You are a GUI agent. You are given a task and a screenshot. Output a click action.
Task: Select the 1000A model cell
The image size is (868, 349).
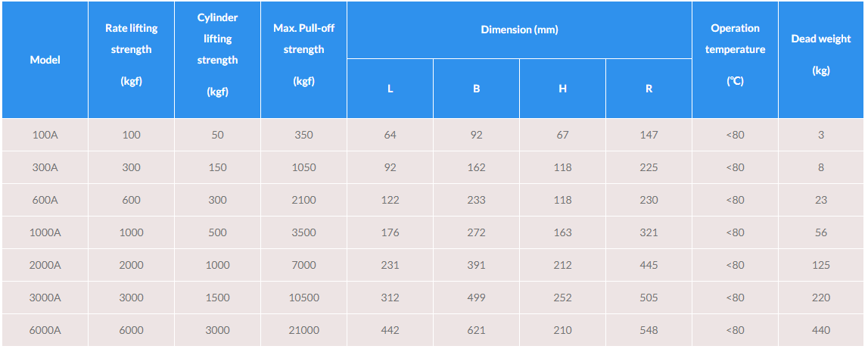tap(45, 232)
